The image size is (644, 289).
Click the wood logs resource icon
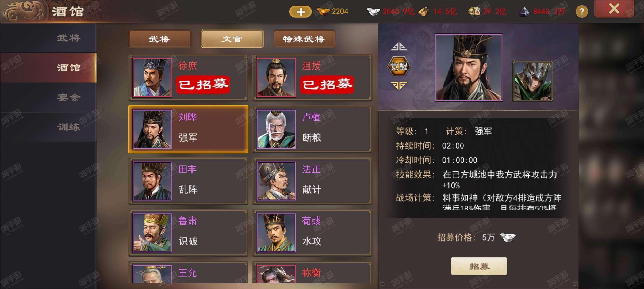(424, 12)
